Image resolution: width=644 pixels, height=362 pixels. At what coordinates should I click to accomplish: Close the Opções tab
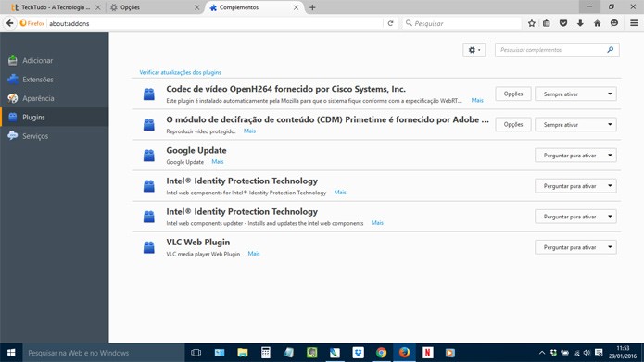point(196,7)
